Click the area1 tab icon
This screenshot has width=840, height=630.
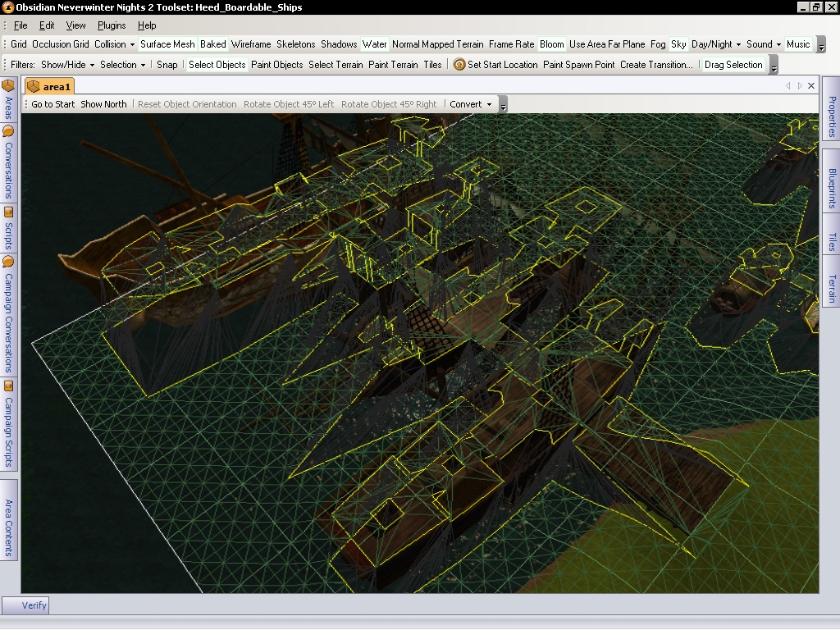click(34, 86)
